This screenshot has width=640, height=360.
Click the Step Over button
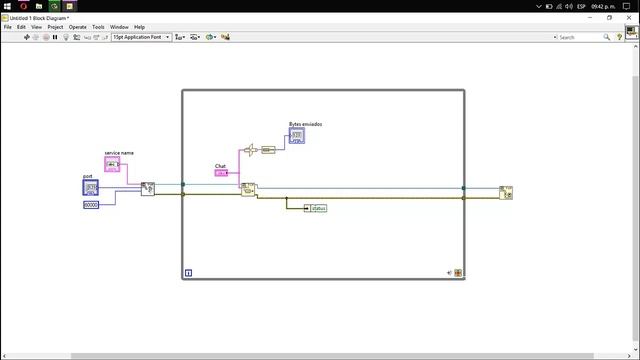coord(96,37)
